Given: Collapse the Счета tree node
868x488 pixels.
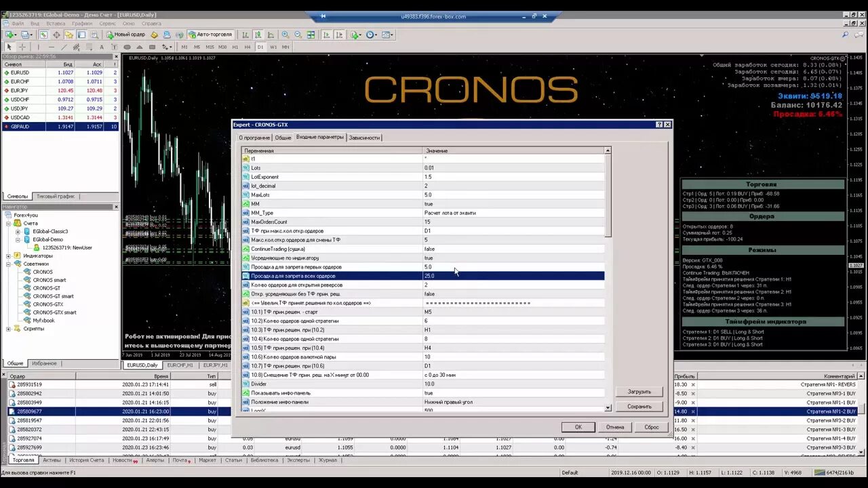Looking at the screenshot, I should tap(8, 223).
